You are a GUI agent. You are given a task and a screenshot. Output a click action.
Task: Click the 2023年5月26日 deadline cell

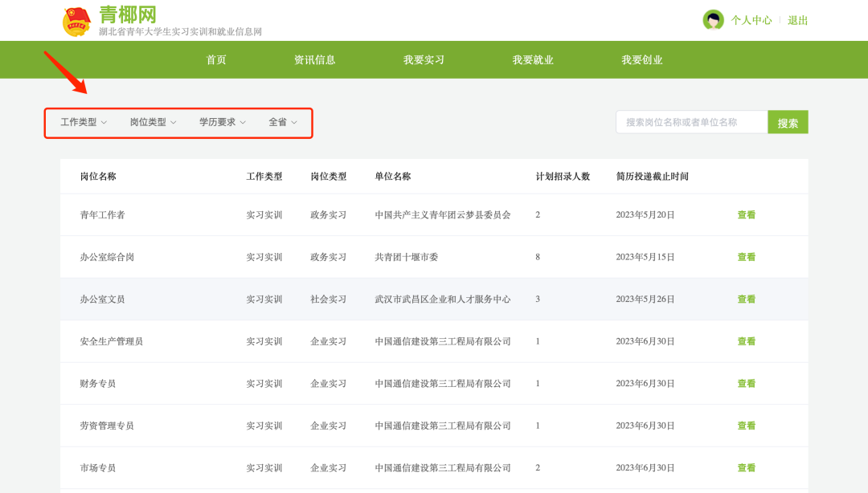[x=645, y=299]
